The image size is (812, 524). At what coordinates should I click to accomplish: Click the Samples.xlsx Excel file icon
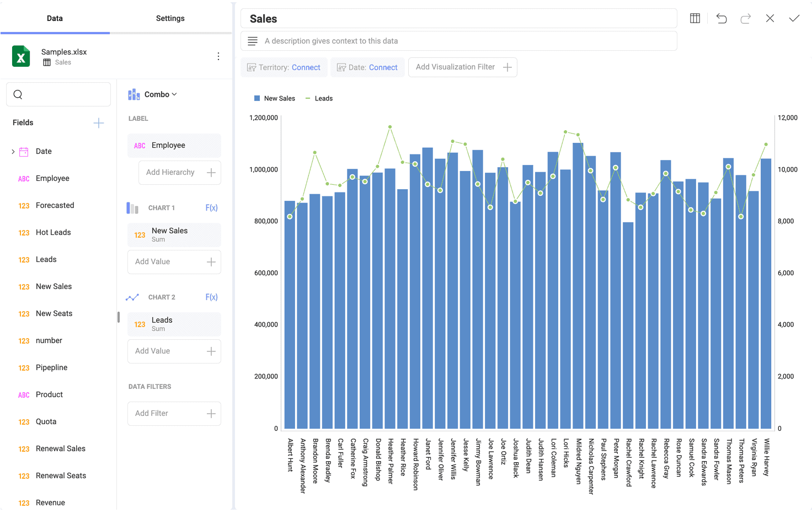21,56
